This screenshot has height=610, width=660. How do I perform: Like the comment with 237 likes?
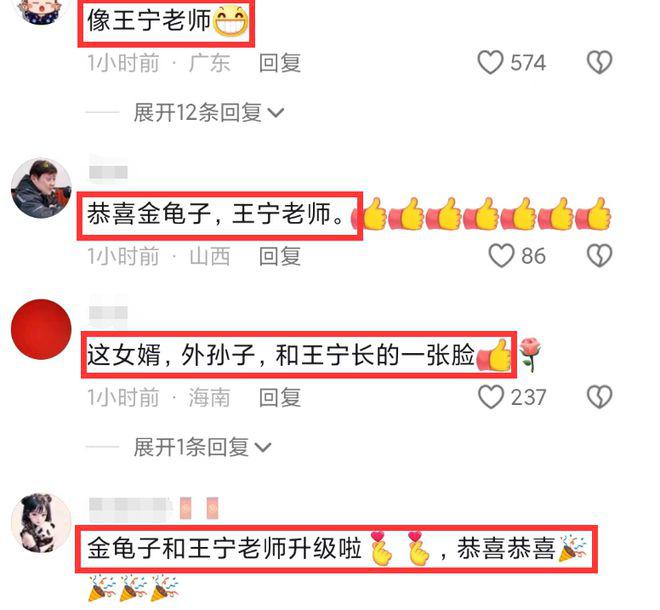pyautogui.click(x=491, y=397)
